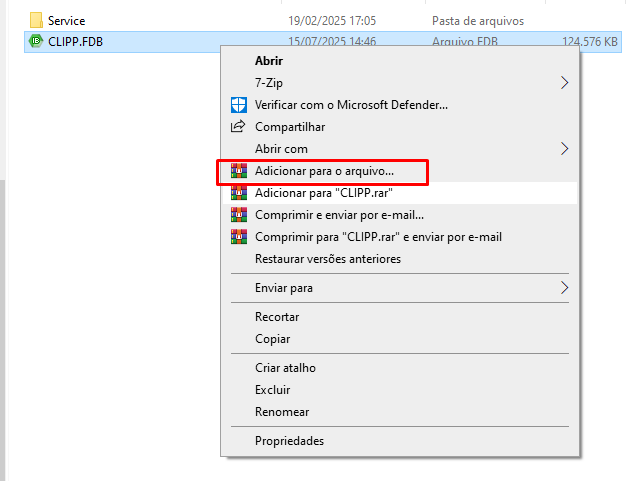The width and height of the screenshot is (635, 481).
Task: Click WinRAR icon beside Comprimir para "CLIPP.rar" e enviar
Action: pos(238,237)
